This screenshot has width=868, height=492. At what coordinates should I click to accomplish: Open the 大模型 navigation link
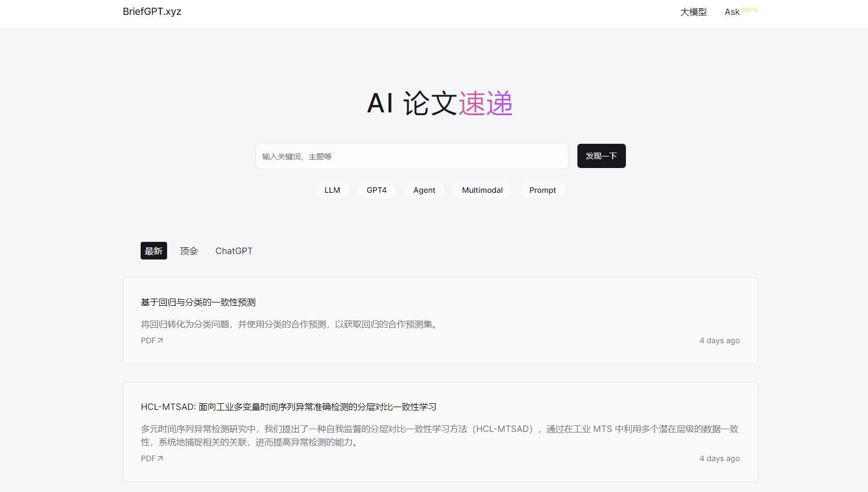pyautogui.click(x=693, y=12)
